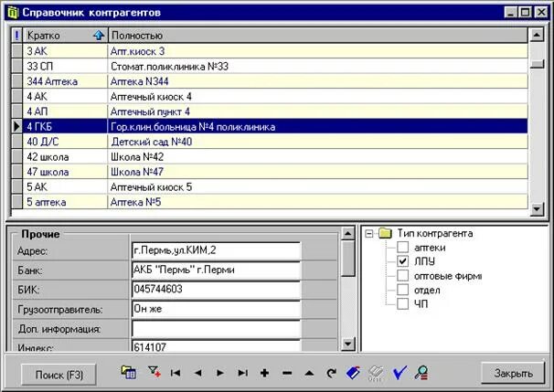Add a new record with plus icon
Screen dimensions: 554x392
click(x=264, y=373)
